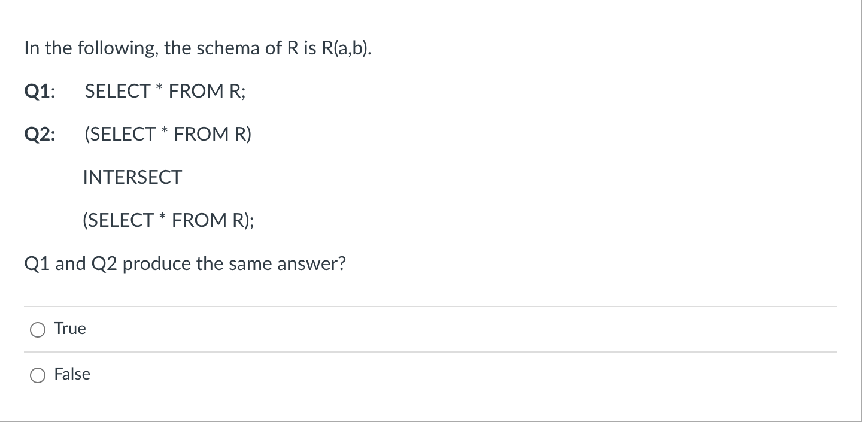
Task: Click the divider line above the answers
Action: click(x=431, y=305)
